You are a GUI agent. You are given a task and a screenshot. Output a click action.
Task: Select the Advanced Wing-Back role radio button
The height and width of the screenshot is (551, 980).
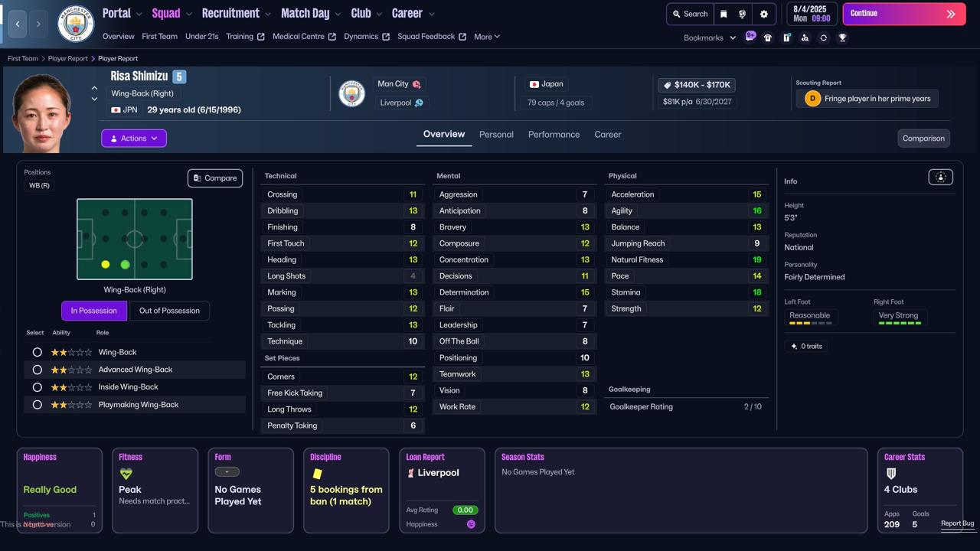pos(37,370)
